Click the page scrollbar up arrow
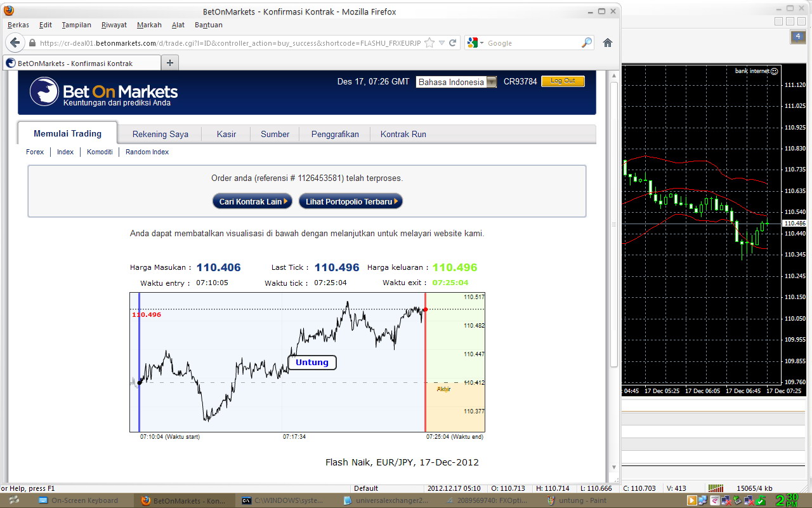This screenshot has height=508, width=812. [613, 76]
